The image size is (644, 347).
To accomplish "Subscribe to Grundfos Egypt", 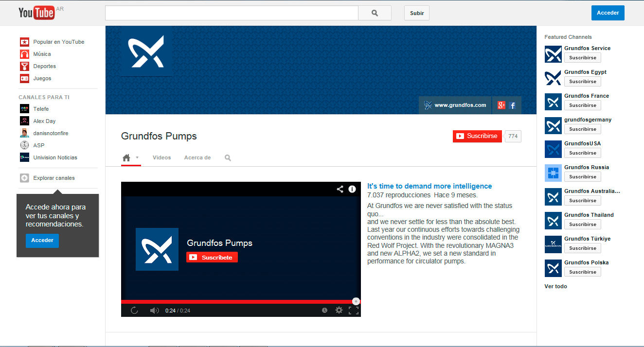I will coord(583,82).
